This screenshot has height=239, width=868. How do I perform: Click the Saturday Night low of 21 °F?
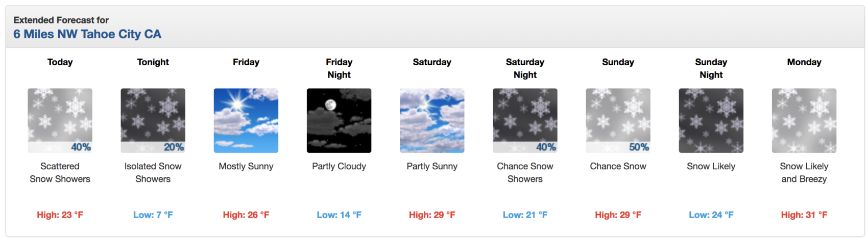click(525, 215)
